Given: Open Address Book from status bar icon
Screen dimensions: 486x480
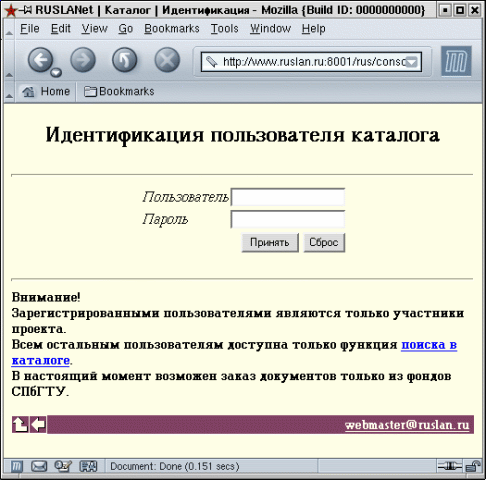Looking at the screenshot, I should [88, 466].
